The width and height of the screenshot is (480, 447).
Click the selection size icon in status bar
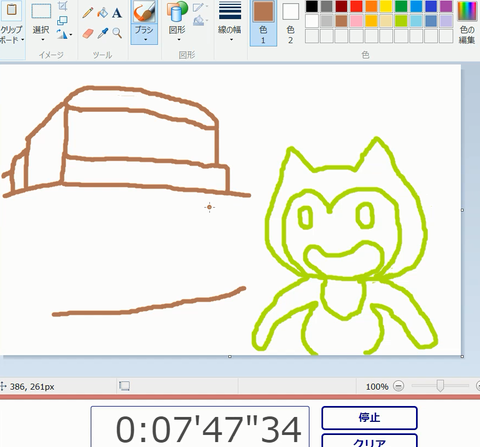tap(124, 386)
